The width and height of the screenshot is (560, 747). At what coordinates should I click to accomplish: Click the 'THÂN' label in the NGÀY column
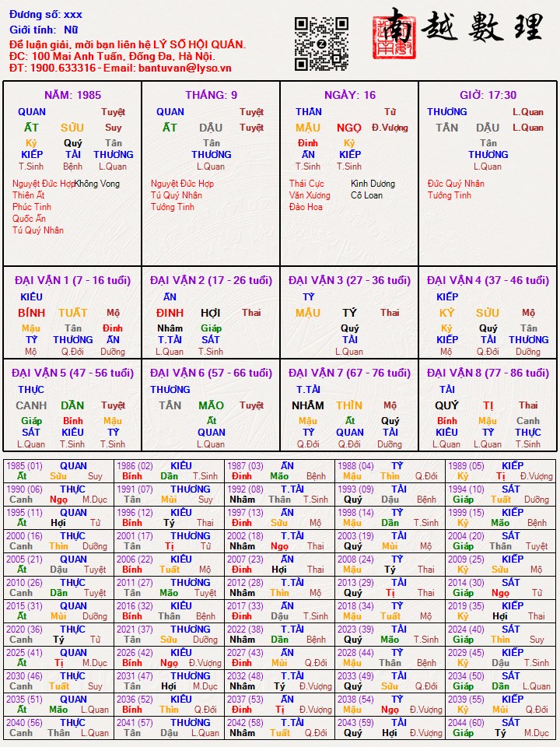coord(309,111)
